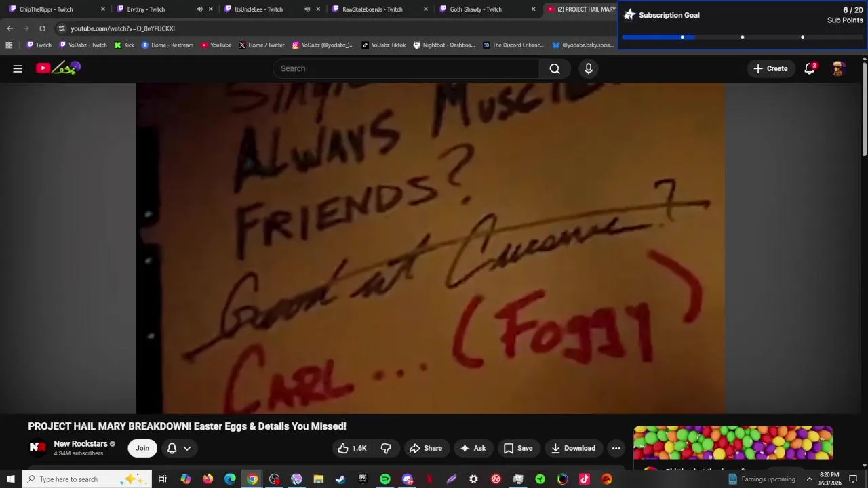Click the Windows taskbar search box
868x488 pixels.
click(x=87, y=479)
